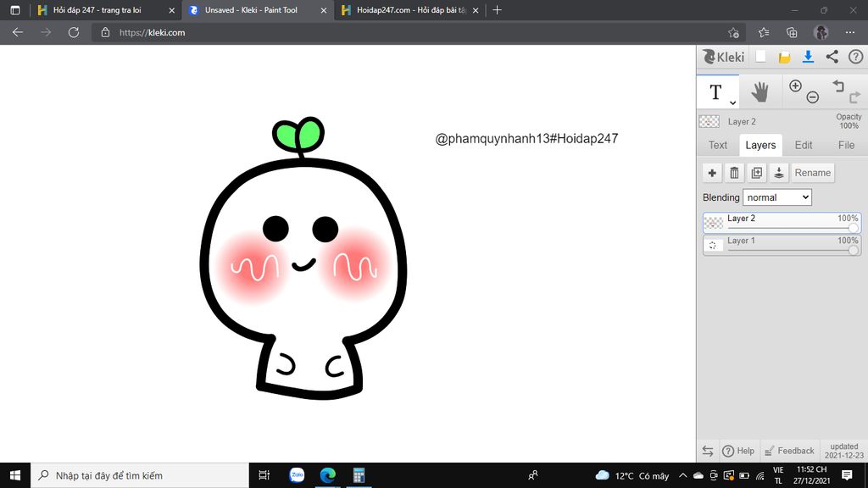This screenshot has height=488, width=868.
Task: Close the Unsaved - Kleki tab
Action: point(323,10)
